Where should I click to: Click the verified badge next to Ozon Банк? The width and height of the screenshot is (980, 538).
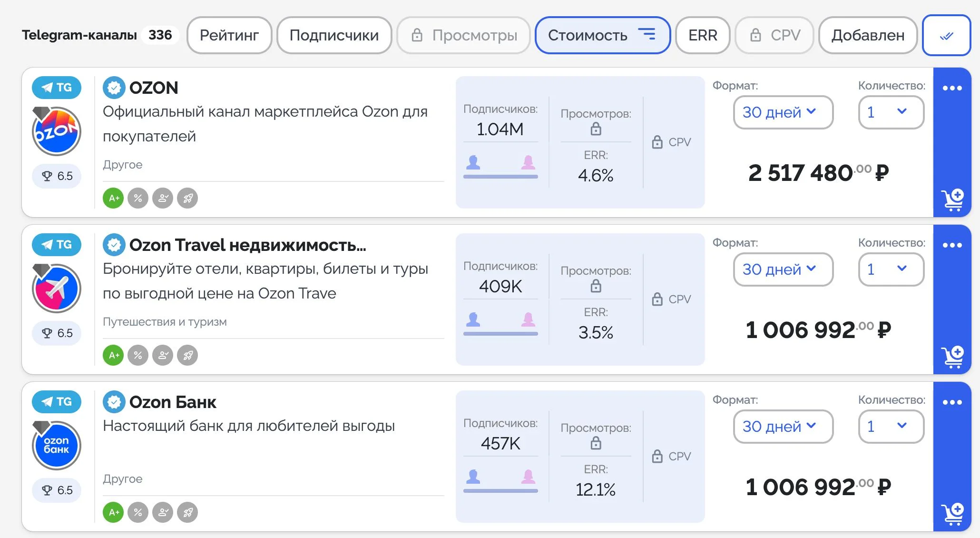click(x=114, y=402)
